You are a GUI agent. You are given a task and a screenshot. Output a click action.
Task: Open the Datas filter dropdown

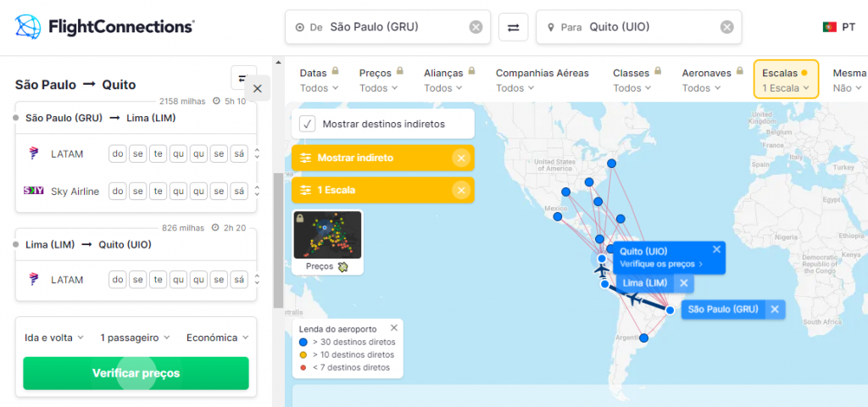pos(320,81)
